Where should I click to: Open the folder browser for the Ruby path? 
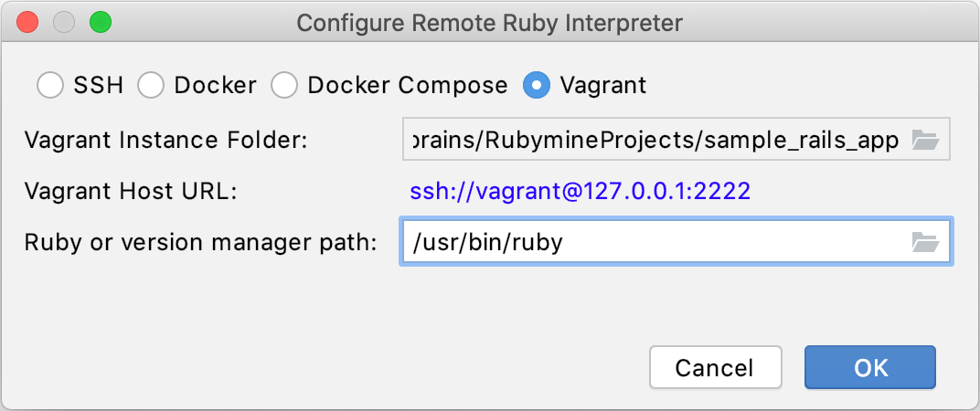pyautogui.click(x=925, y=242)
